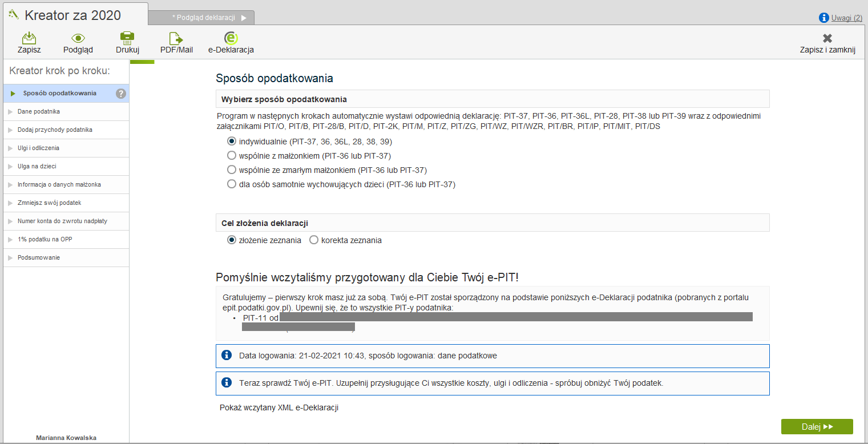Select option for osób samotnie wychowujących dzieci

point(232,184)
